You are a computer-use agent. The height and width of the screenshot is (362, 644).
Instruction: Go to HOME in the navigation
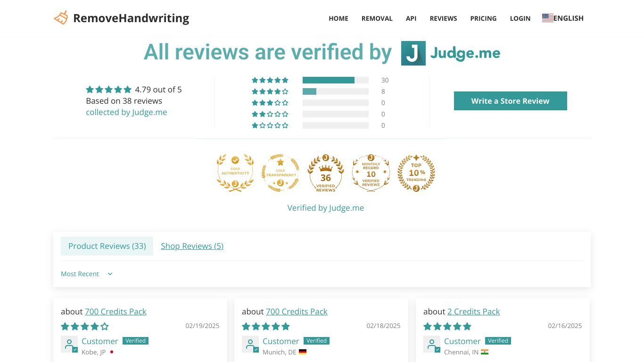pos(339,18)
